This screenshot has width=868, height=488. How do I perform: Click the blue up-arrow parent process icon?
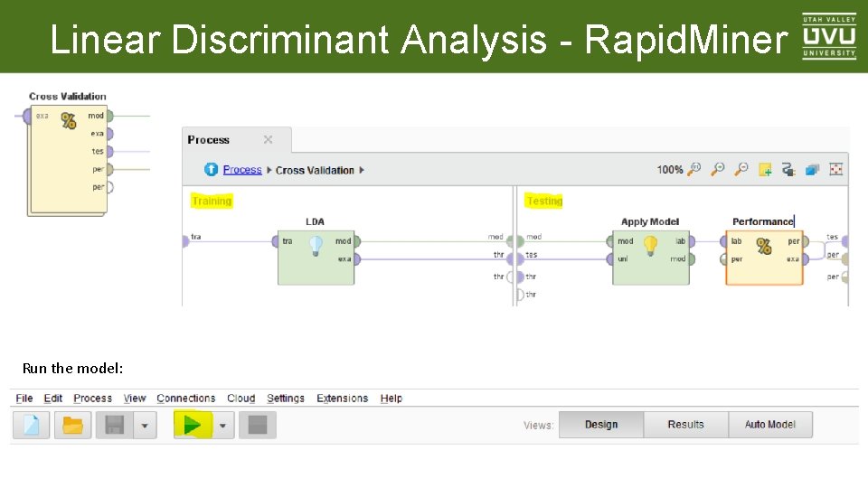click(211, 169)
